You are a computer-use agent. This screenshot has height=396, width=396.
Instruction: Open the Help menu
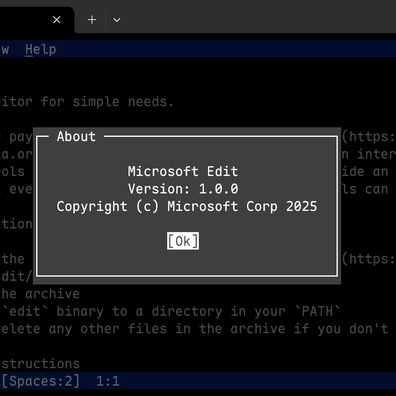tap(40, 49)
